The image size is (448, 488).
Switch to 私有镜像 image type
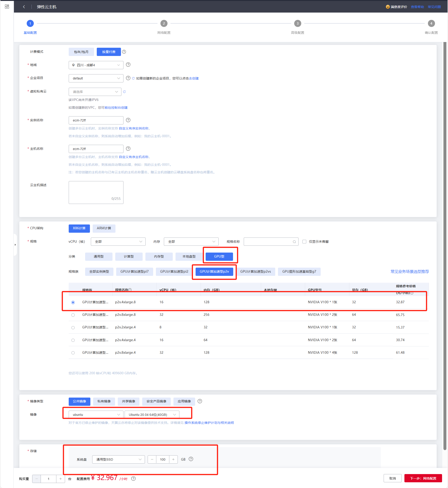coord(104,401)
